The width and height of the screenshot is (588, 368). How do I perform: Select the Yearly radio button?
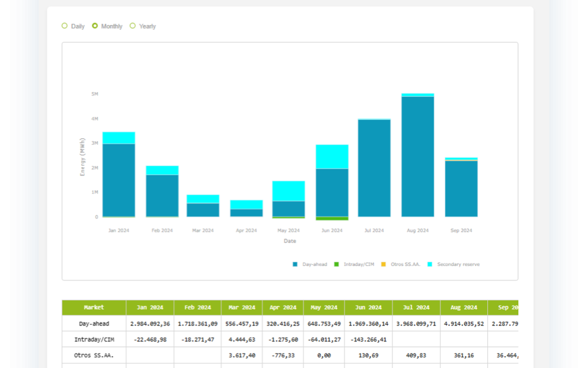133,26
